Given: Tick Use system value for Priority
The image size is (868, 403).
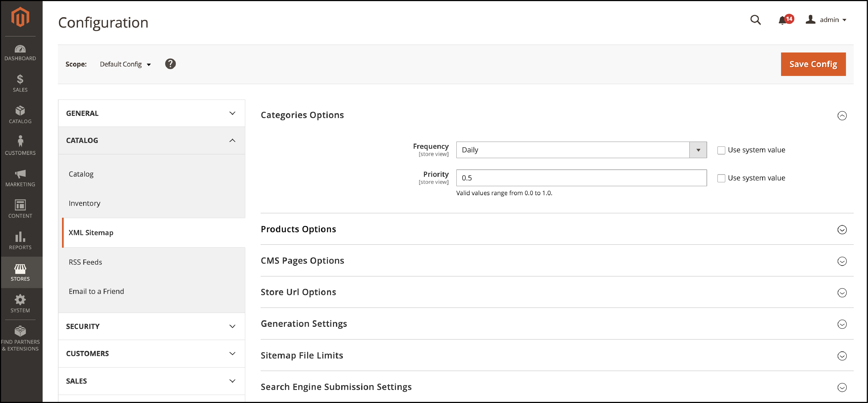Looking at the screenshot, I should tap(721, 178).
